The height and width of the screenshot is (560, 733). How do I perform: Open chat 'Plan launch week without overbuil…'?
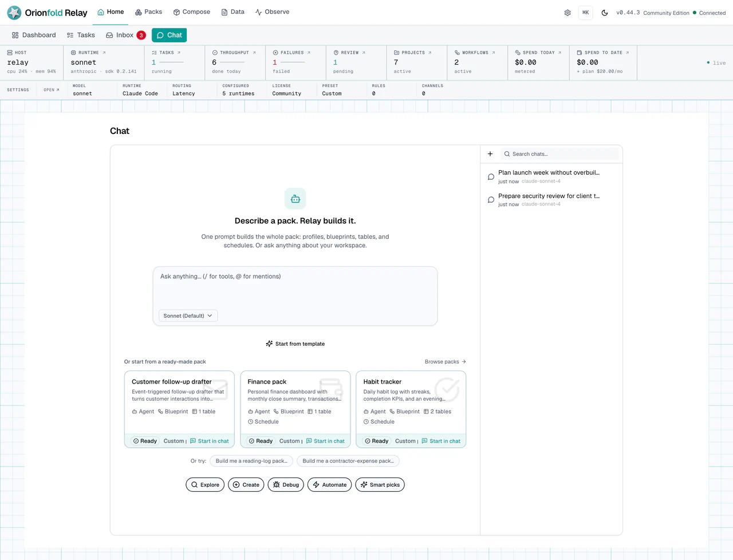pos(551,176)
